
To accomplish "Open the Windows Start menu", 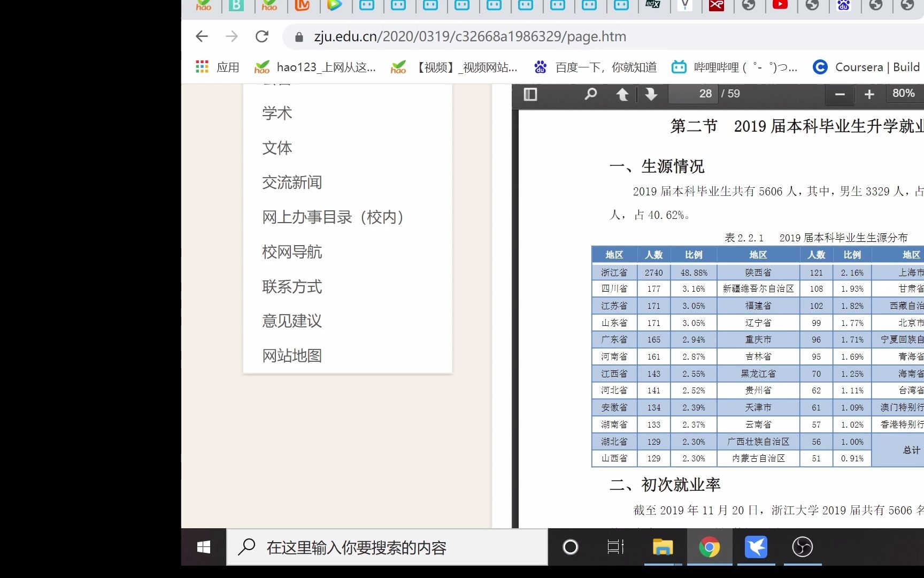I will pos(204,547).
